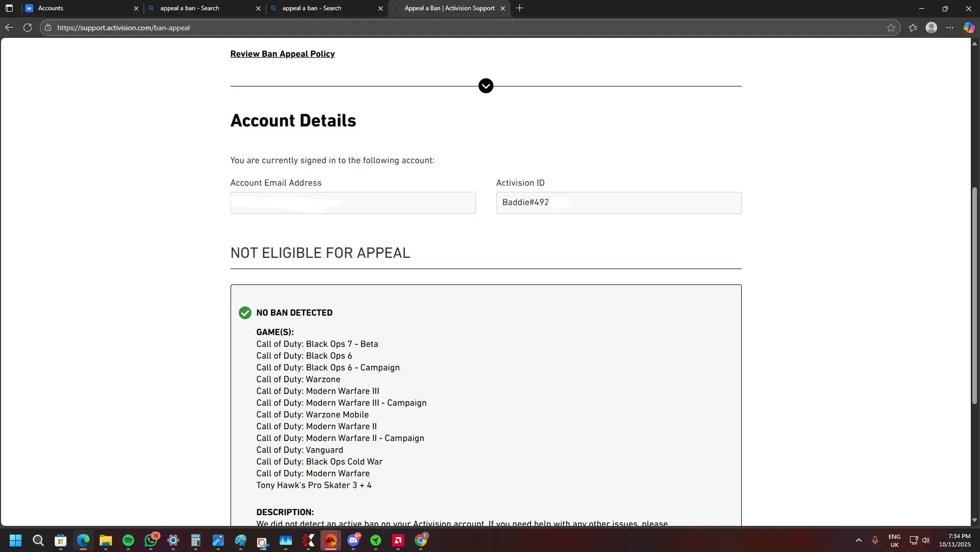Click the 'NO BAN DETECTED' status text
Image resolution: width=980 pixels, height=552 pixels.
(294, 313)
